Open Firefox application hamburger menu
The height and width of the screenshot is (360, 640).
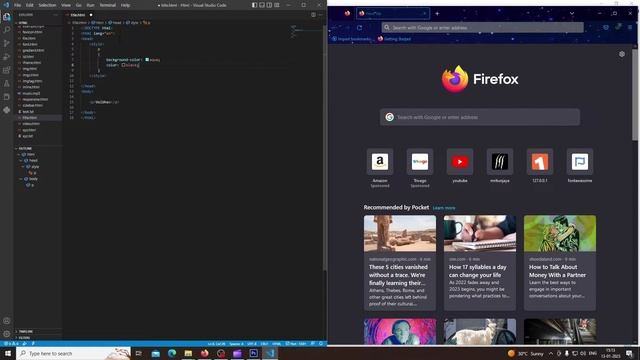630,27
